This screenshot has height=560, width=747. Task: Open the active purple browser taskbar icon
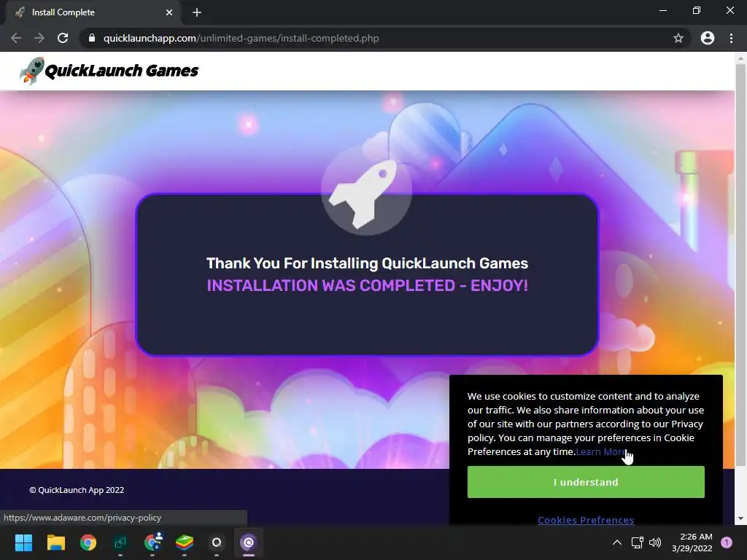[x=249, y=542]
